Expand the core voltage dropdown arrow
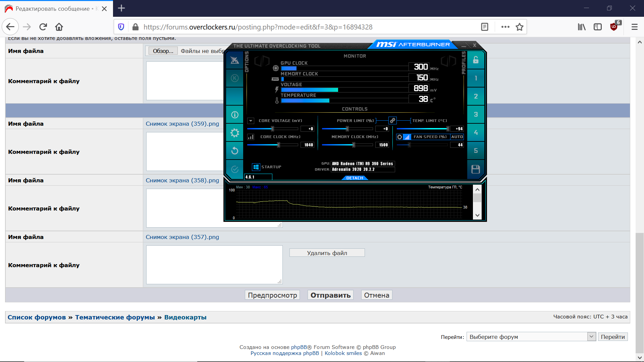This screenshot has width=644, height=362. (x=251, y=121)
